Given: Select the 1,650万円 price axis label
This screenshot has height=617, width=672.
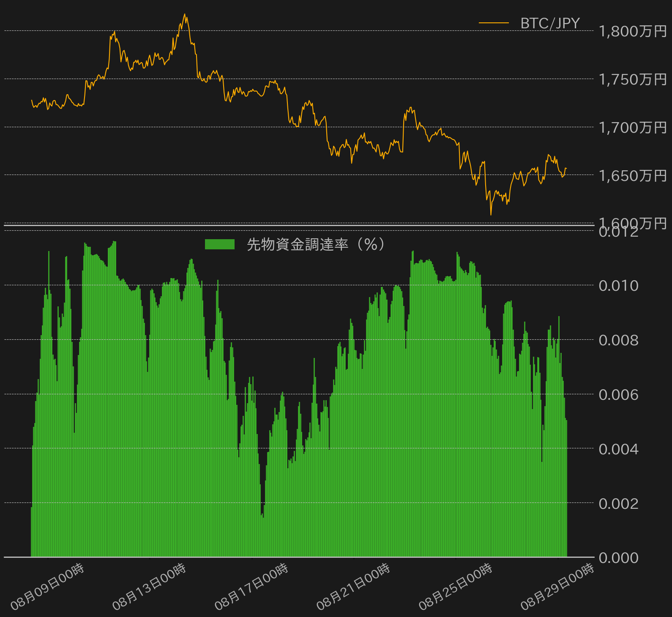Looking at the screenshot, I should 633,175.
